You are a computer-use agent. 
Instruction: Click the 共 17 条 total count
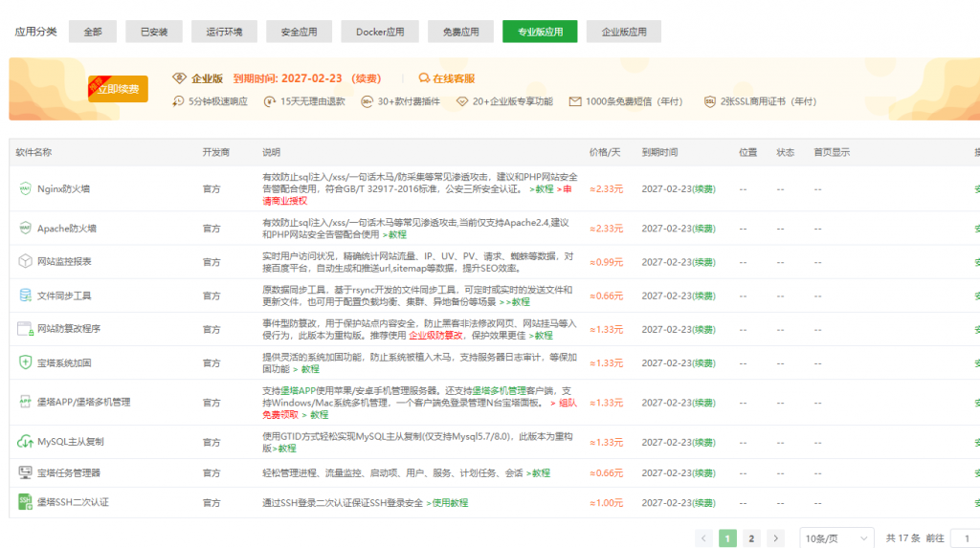click(x=903, y=538)
